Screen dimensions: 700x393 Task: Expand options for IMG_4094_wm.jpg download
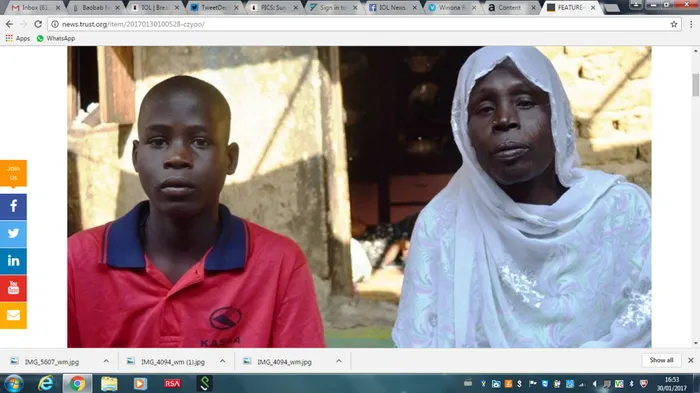coord(338,361)
